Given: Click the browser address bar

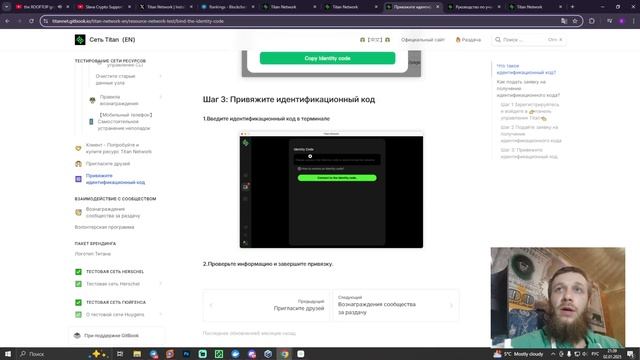Looking at the screenshot, I should 302,21.
